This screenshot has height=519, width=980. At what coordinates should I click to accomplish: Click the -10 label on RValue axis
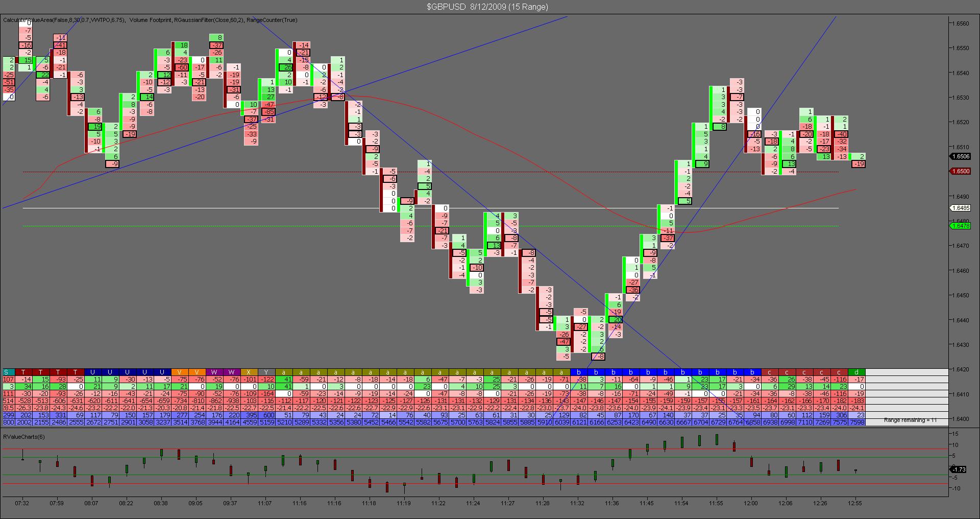click(x=955, y=488)
